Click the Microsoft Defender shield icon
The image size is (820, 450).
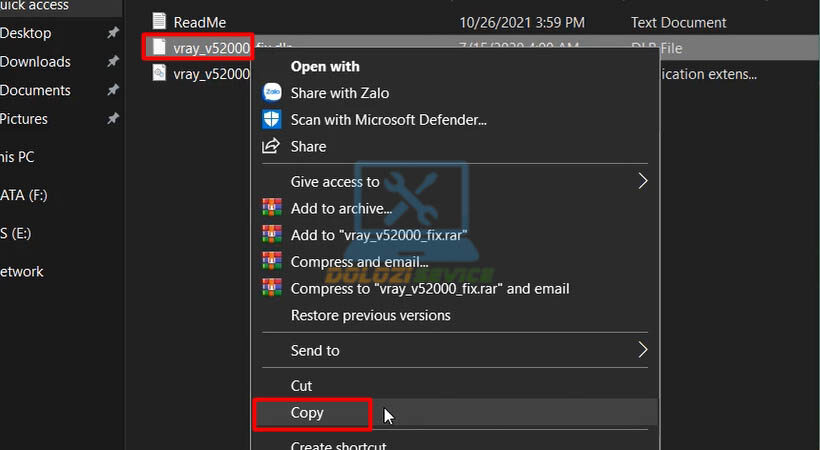(x=271, y=120)
